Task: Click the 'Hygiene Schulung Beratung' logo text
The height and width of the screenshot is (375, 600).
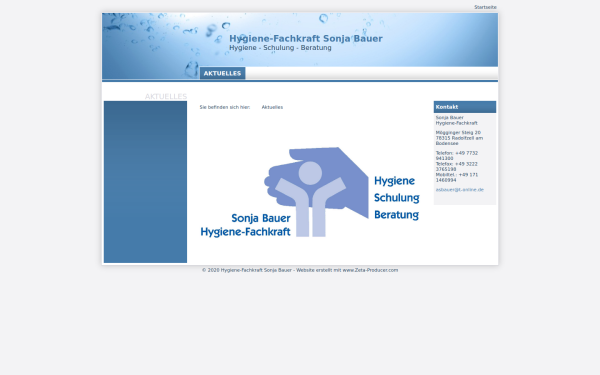Action: click(396, 197)
